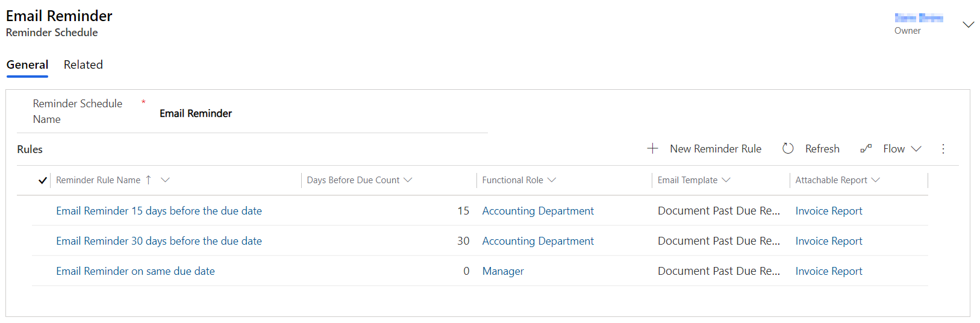Viewport: 980px width, 323px height.
Task: Open the Functional Role column filter dropdown
Action: (x=552, y=180)
